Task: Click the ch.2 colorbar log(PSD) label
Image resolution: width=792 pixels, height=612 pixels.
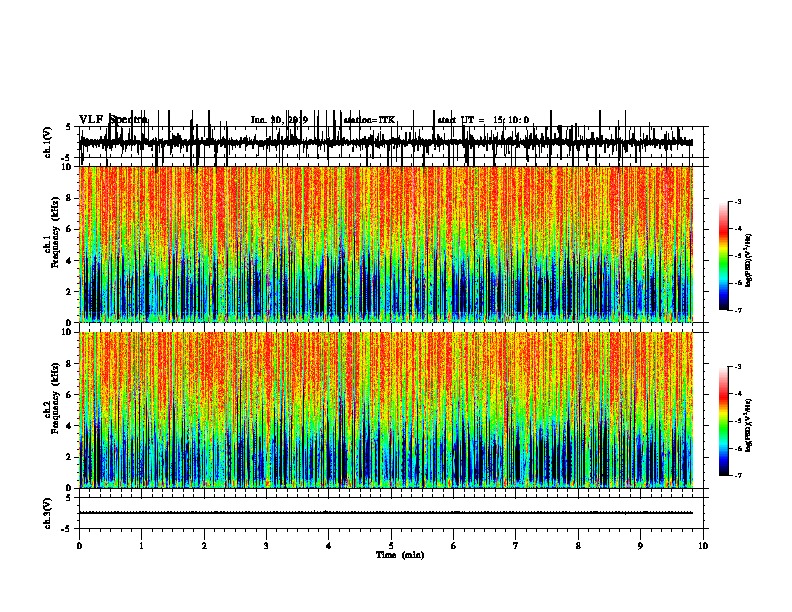Action: 749,425
